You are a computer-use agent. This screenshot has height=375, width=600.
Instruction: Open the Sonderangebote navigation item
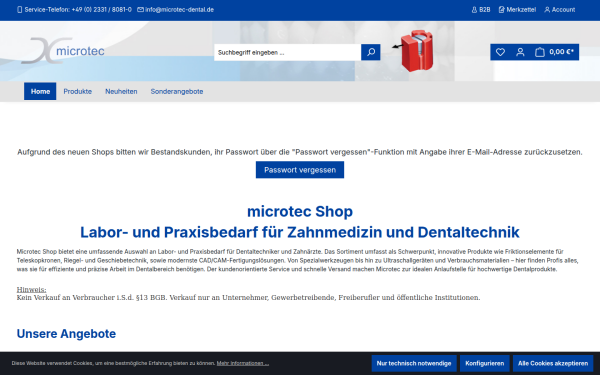point(177,91)
